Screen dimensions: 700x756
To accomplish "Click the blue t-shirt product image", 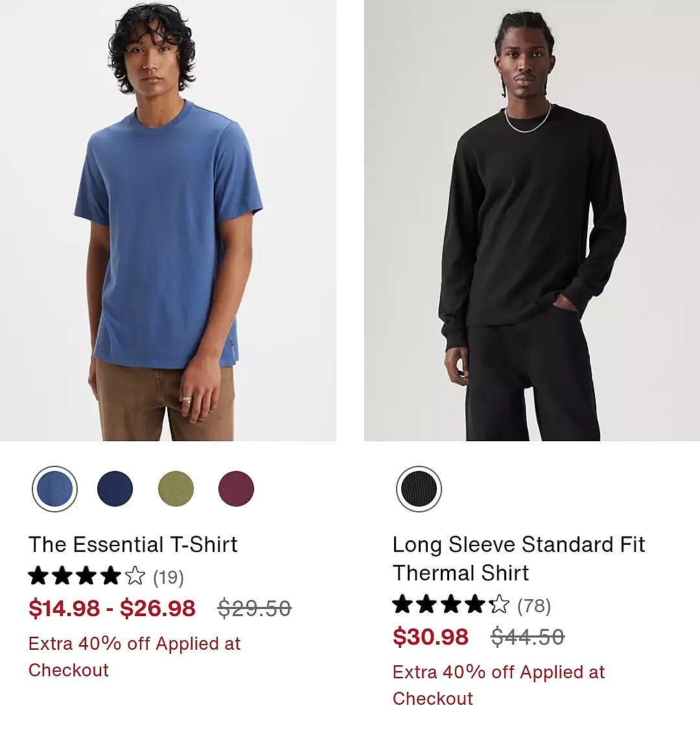I will [x=168, y=220].
